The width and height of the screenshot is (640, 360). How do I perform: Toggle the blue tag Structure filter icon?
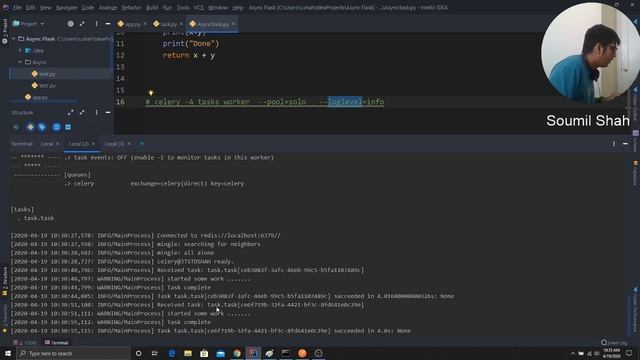[x=42, y=127]
